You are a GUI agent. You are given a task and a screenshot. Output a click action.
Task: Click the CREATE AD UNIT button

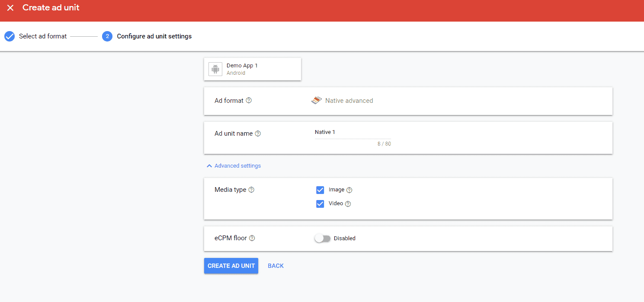(x=231, y=266)
